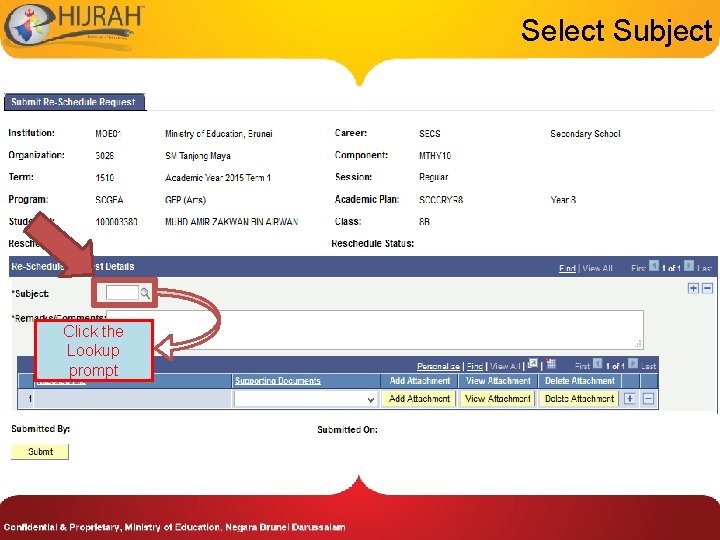Show previous row arrow in attachment grid
Viewport: 720px width, 540px height.
597,364
